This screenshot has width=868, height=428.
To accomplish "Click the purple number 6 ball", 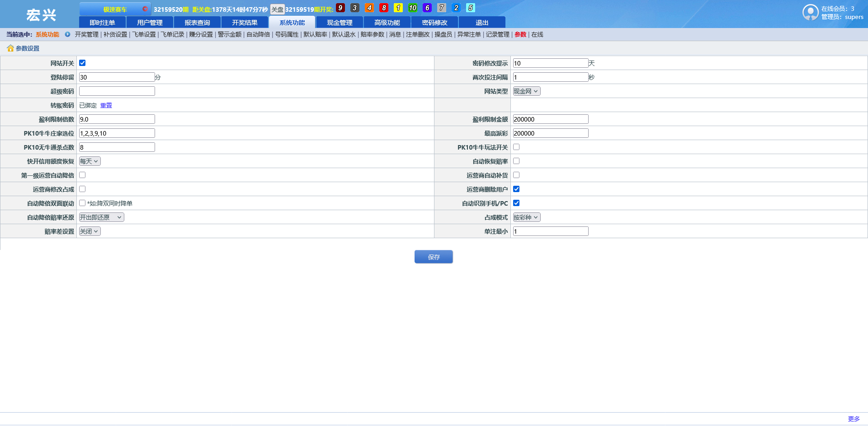I will pyautogui.click(x=427, y=8).
